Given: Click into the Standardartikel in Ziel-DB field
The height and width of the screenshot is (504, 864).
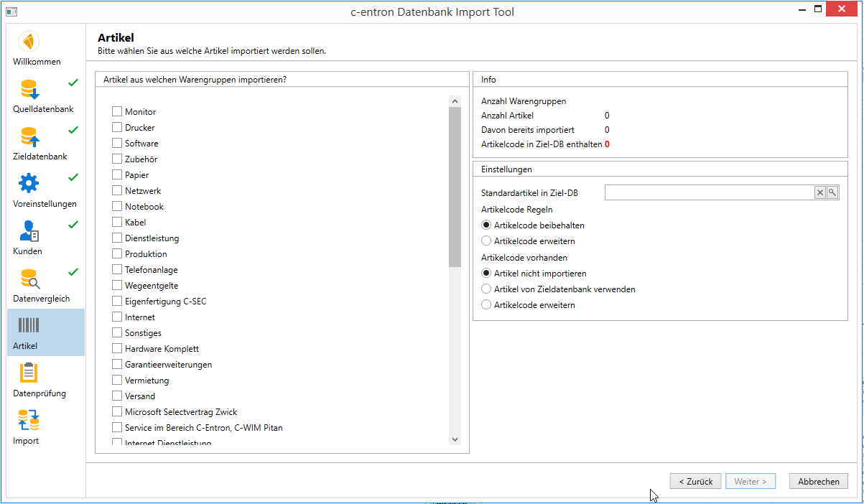Looking at the screenshot, I should click(x=708, y=192).
